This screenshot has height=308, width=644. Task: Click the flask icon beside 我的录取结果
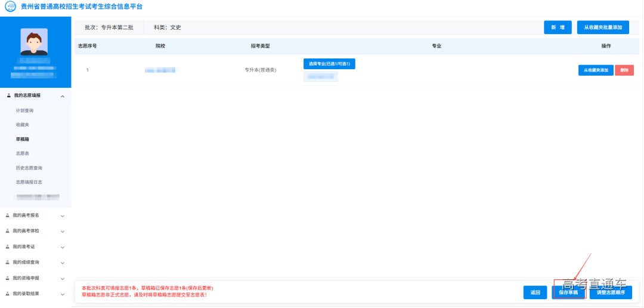coord(8,294)
